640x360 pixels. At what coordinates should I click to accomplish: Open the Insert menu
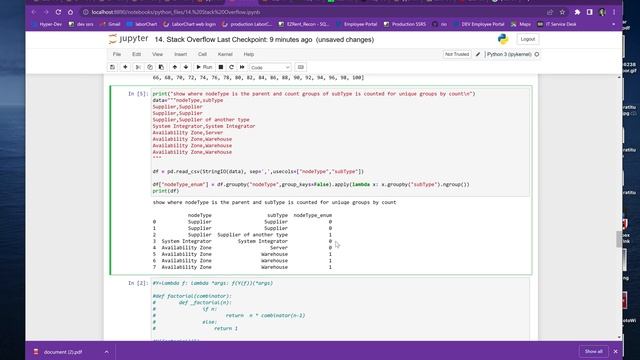click(180, 54)
